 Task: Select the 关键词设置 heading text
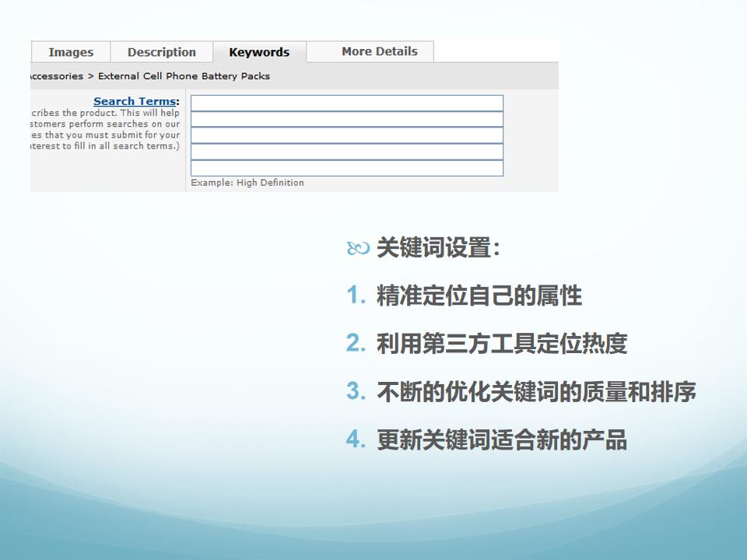438,249
